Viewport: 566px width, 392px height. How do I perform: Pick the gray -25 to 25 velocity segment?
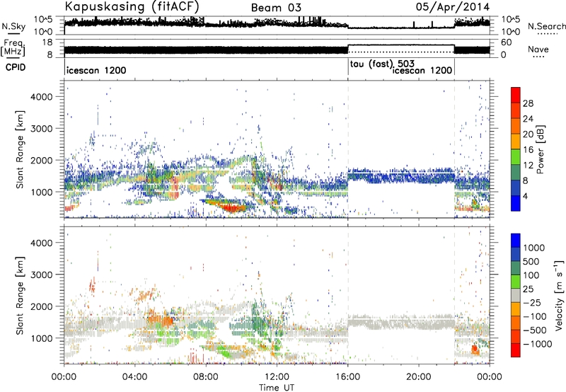(x=516, y=295)
